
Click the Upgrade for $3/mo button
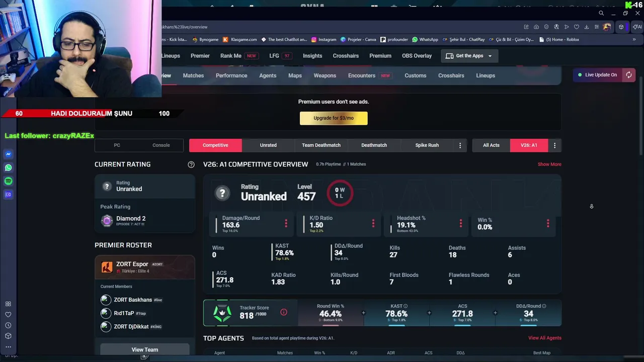click(334, 118)
